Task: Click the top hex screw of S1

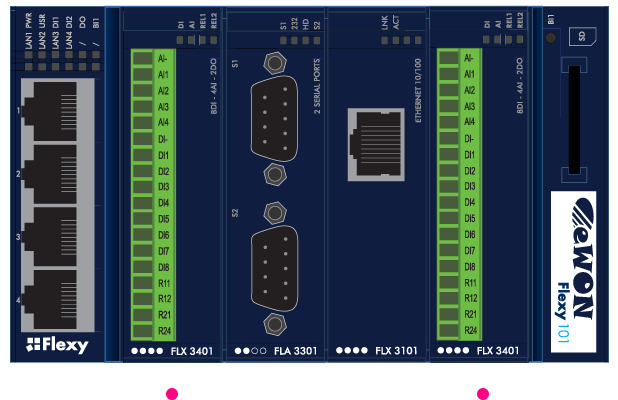Action: pos(274,63)
